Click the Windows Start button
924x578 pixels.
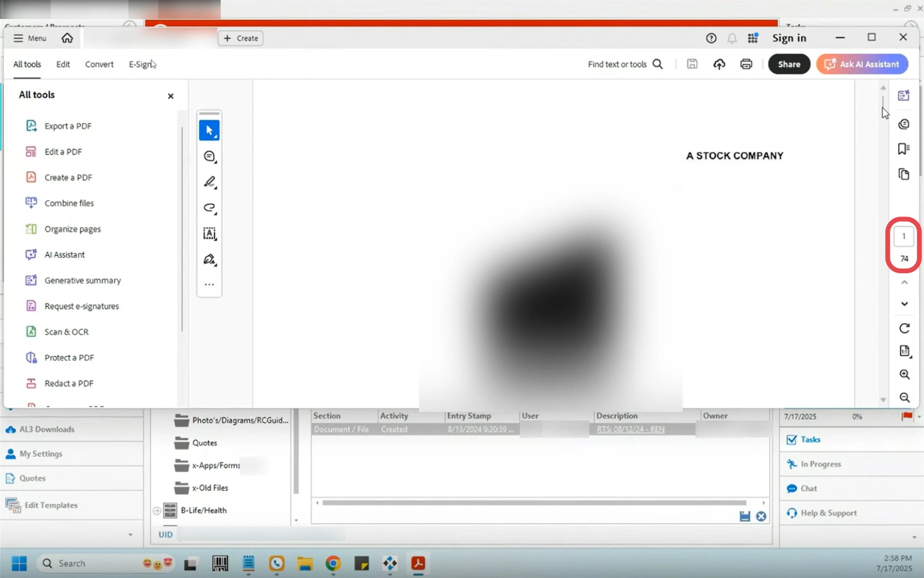click(19, 563)
